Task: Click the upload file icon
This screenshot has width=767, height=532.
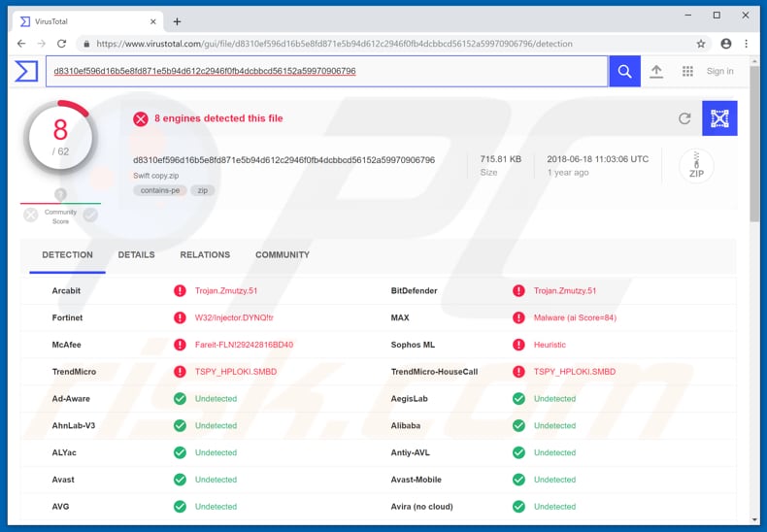Action: click(x=656, y=72)
